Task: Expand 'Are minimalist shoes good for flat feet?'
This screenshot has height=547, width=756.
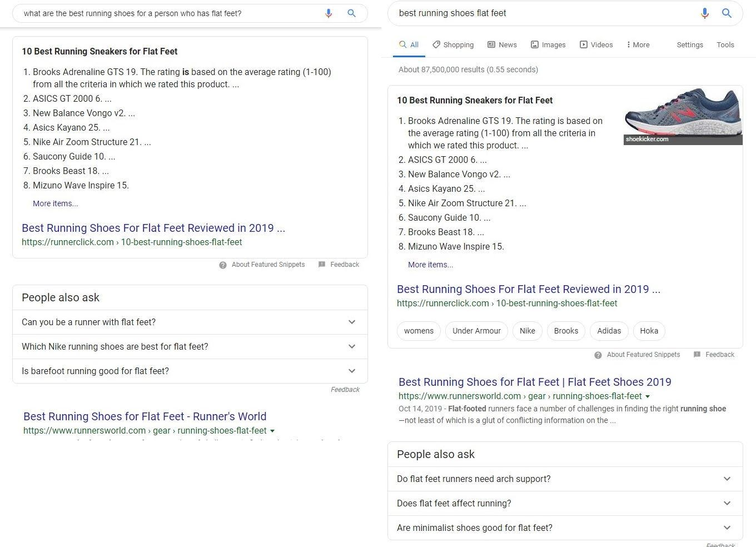Action: tap(565, 528)
